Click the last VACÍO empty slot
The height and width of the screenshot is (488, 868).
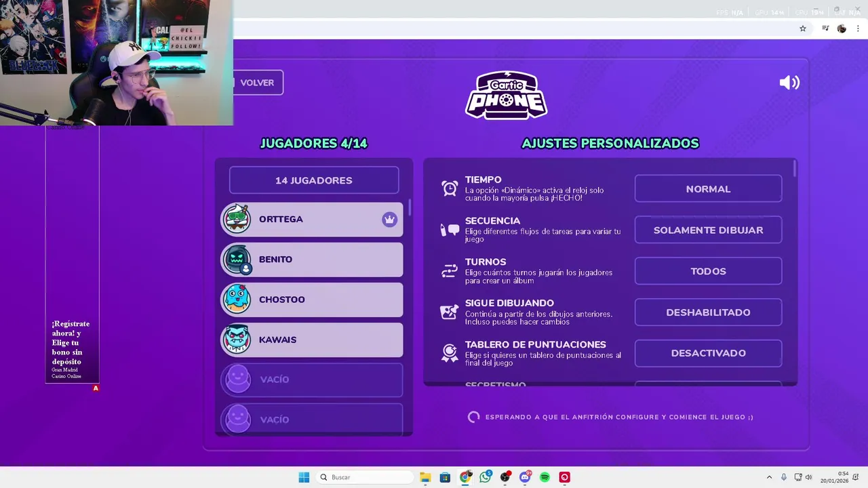pos(312,420)
